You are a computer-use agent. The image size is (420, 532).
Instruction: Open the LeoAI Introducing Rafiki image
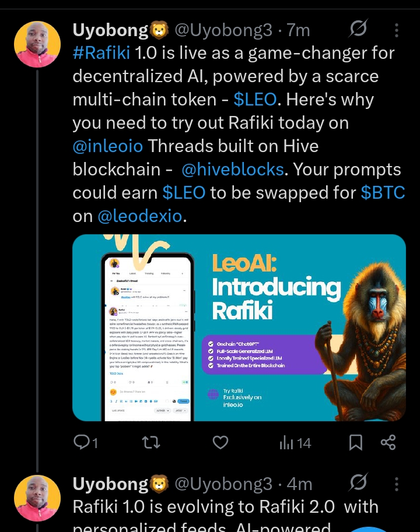click(x=239, y=327)
